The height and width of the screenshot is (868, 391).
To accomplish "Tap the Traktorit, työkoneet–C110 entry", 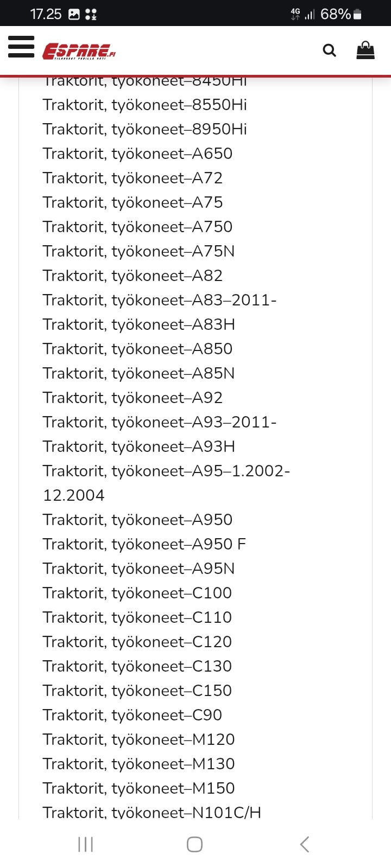I will click(137, 617).
